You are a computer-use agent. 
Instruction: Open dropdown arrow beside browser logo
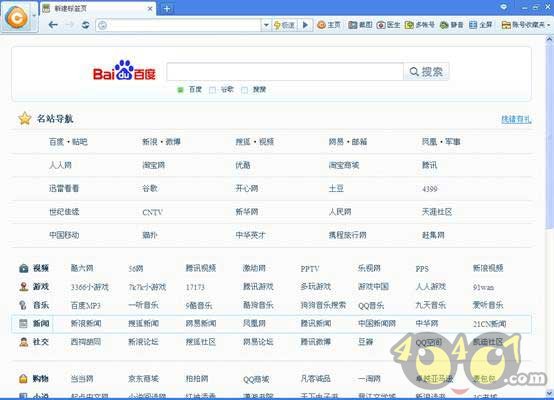pyautogui.click(x=34, y=16)
